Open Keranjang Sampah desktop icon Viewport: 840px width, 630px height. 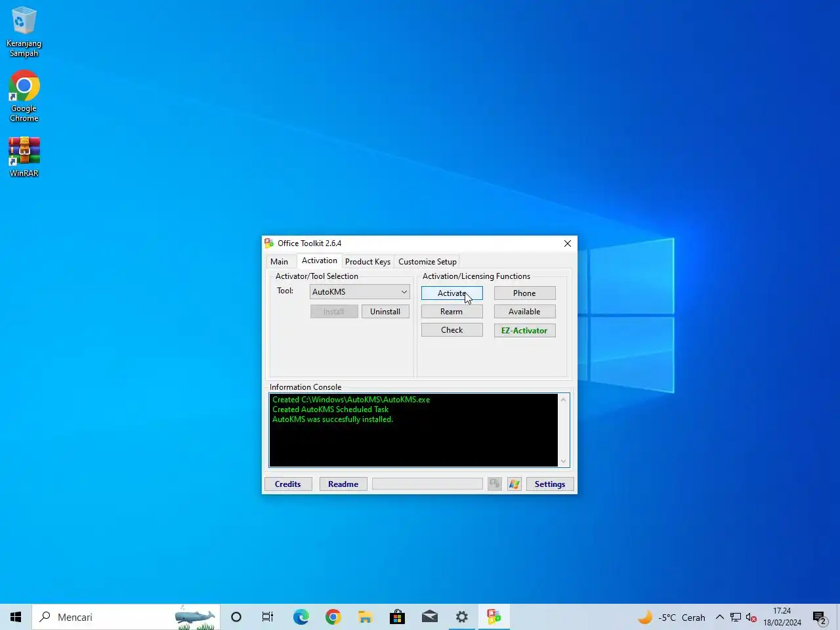click(x=24, y=31)
